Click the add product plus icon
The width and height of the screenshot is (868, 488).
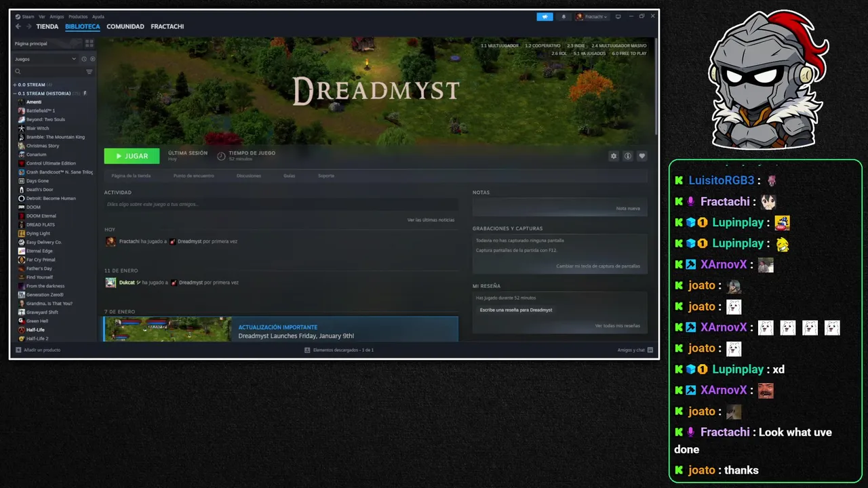(18, 350)
